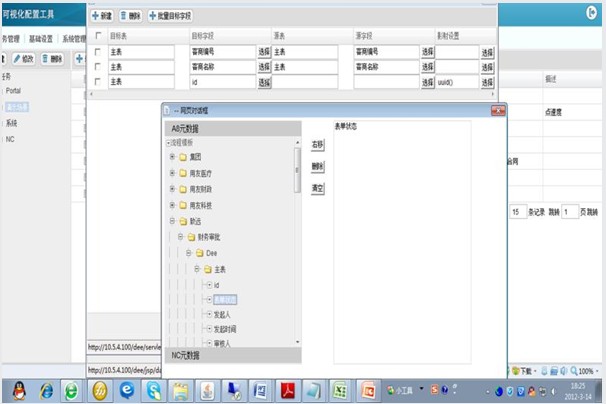The image size is (606, 404).
Task: Select NC in the left sidebar
Action: (x=10, y=139)
